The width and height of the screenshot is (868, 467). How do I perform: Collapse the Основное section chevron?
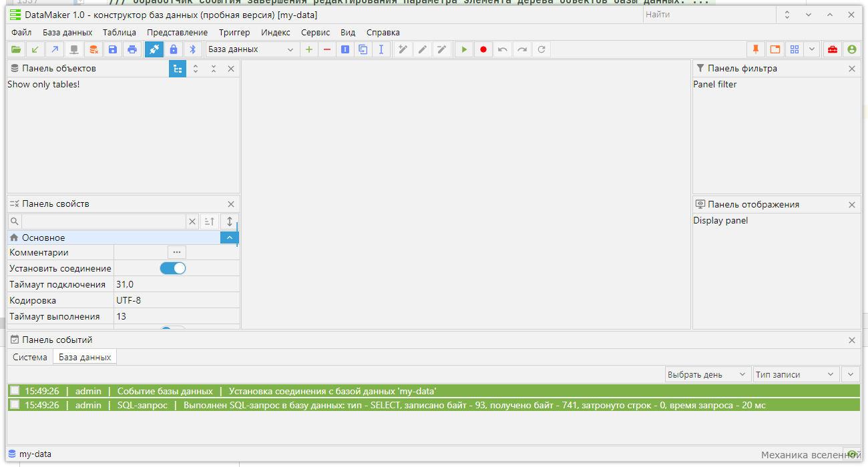(x=229, y=238)
